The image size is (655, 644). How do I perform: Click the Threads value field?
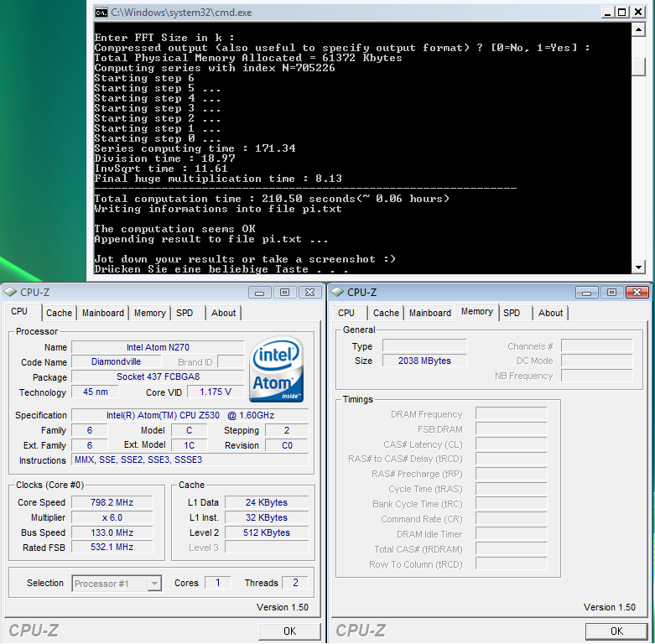(x=295, y=583)
